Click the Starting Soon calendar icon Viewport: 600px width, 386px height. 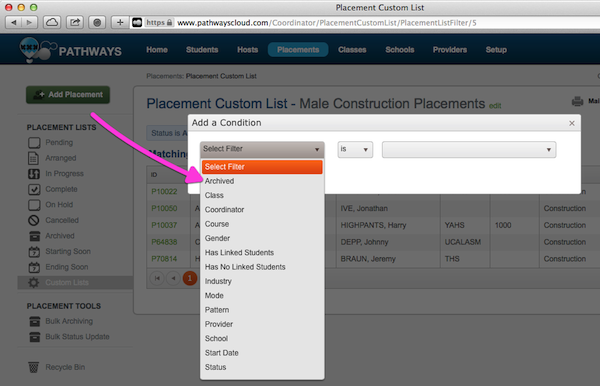tap(34, 252)
